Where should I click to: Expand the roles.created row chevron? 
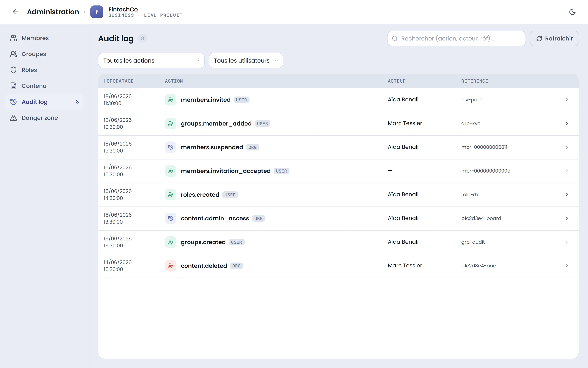[567, 195]
